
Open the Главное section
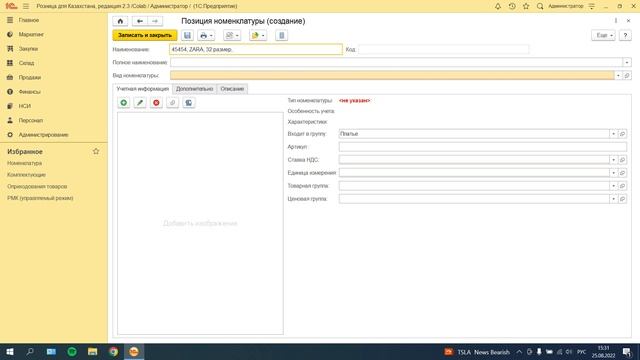click(x=29, y=20)
